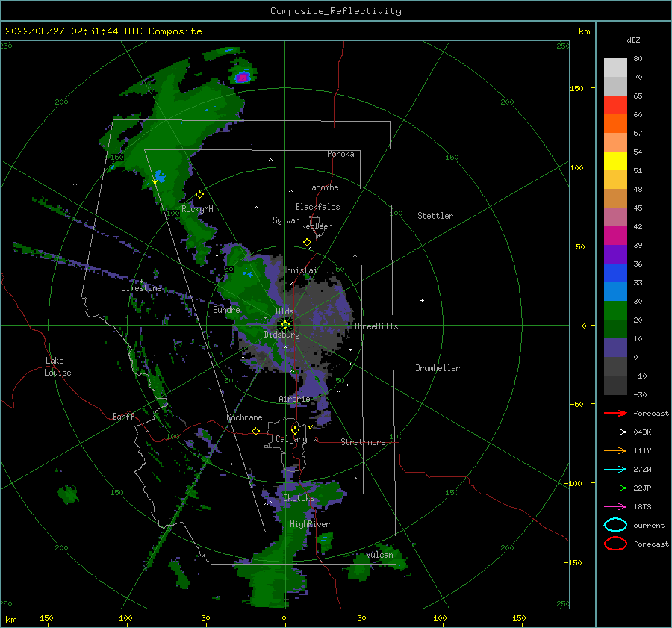The height and width of the screenshot is (628, 672).
Task: Click the red forecast arrow legend icon
Action: click(x=615, y=413)
